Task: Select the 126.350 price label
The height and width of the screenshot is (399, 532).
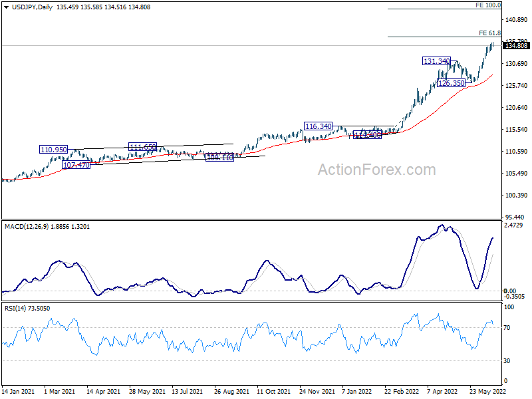Action: click(x=451, y=83)
